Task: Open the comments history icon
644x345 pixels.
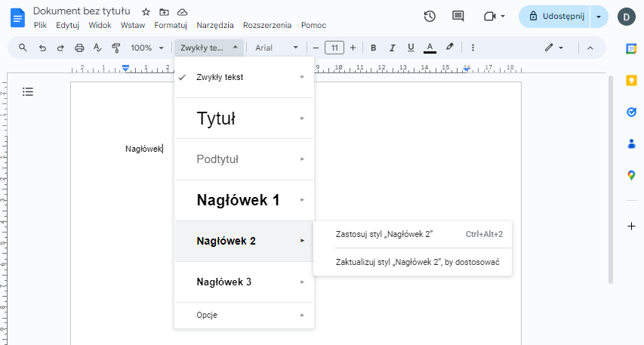Action: (x=458, y=16)
